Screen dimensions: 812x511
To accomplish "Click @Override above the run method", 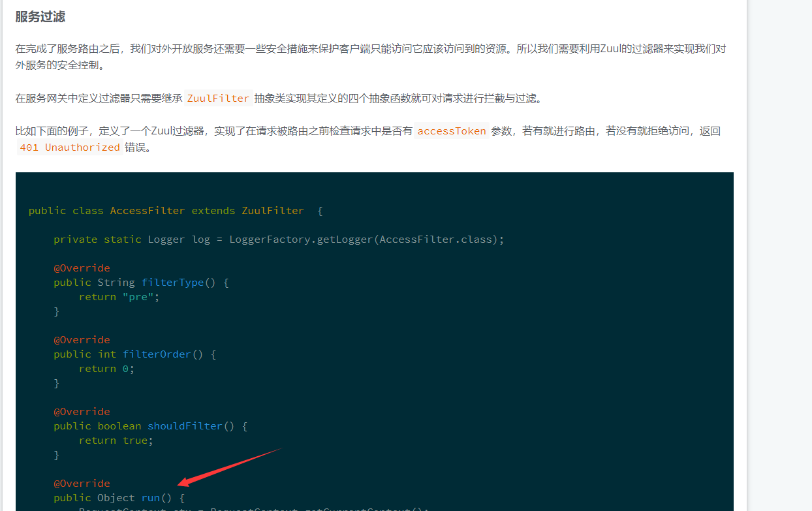I will [x=82, y=484].
